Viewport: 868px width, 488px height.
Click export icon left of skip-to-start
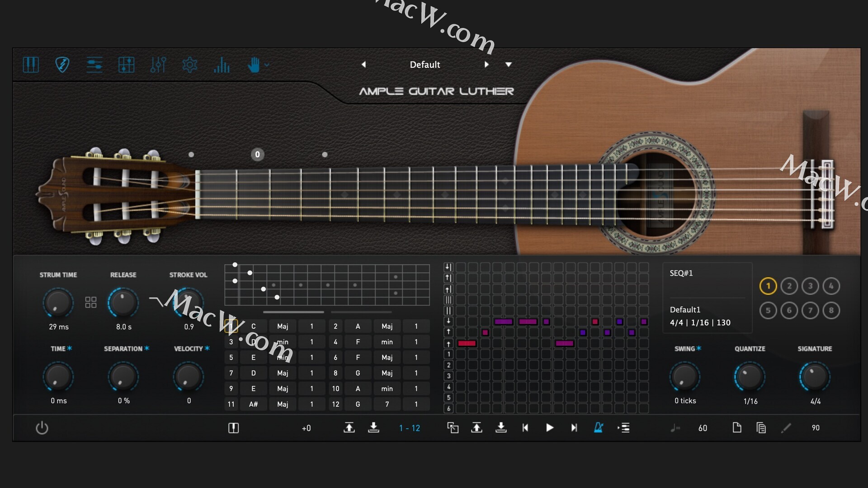[476, 427]
